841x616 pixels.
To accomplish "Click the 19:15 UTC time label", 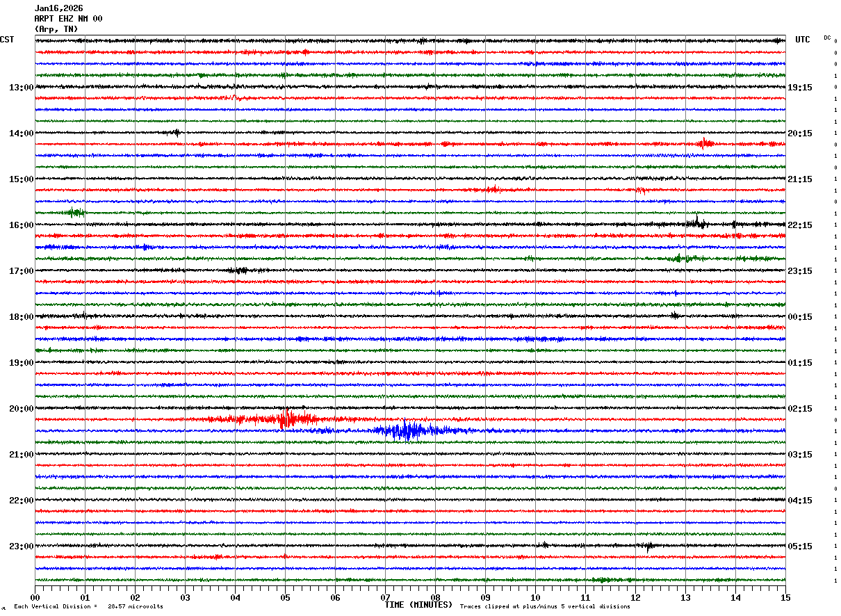I will 800,88.
